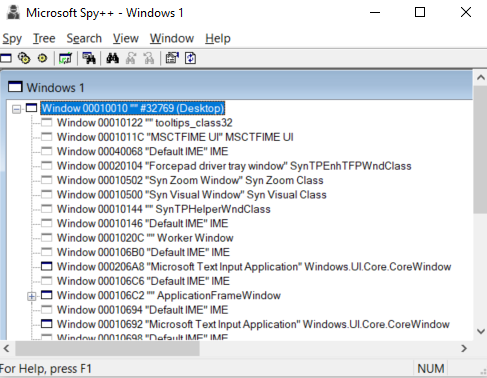Screen dimensions: 487x378
Task: Click "For Help, press F1" status text
Action: [x=46, y=369]
